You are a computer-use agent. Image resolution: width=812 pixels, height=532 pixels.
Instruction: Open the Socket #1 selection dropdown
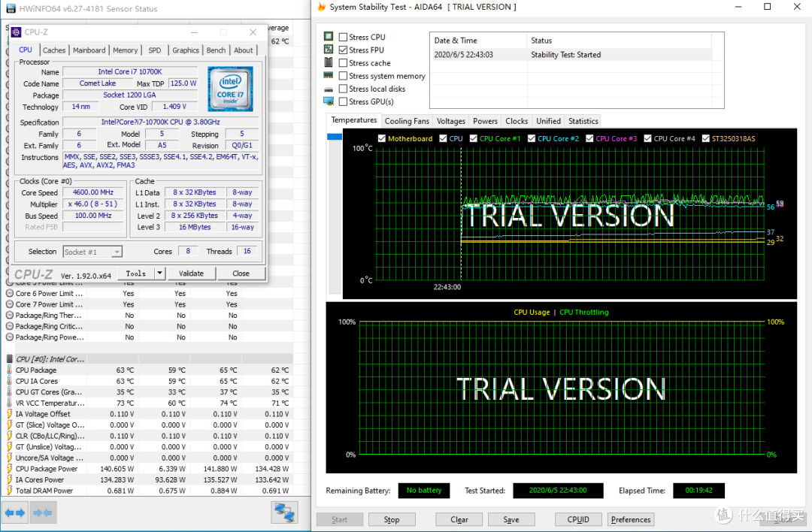[x=92, y=252]
